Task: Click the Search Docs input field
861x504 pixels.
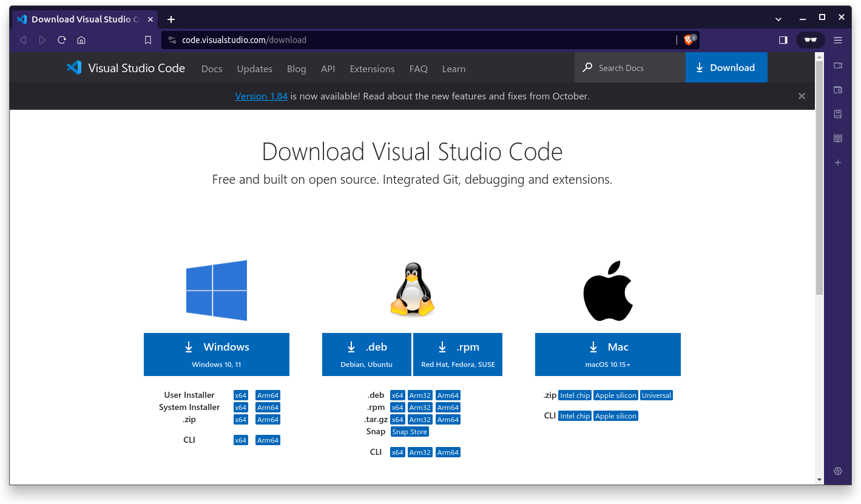Action: [630, 67]
